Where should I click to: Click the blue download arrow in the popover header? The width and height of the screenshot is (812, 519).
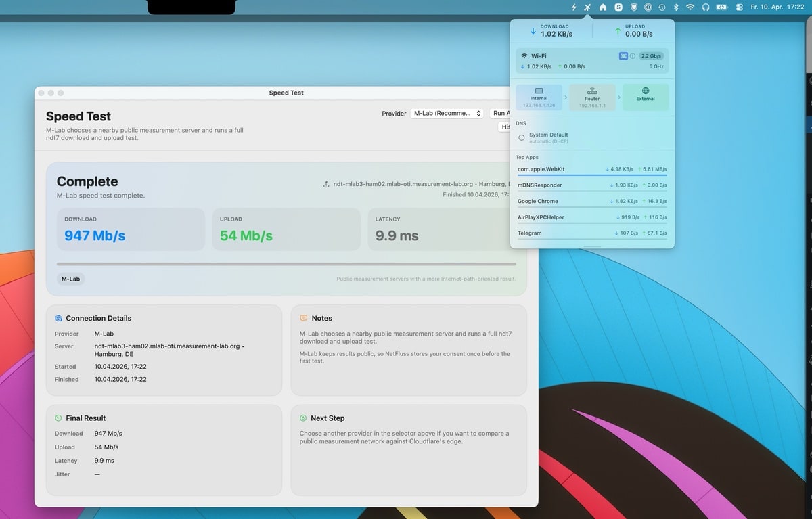(533, 31)
